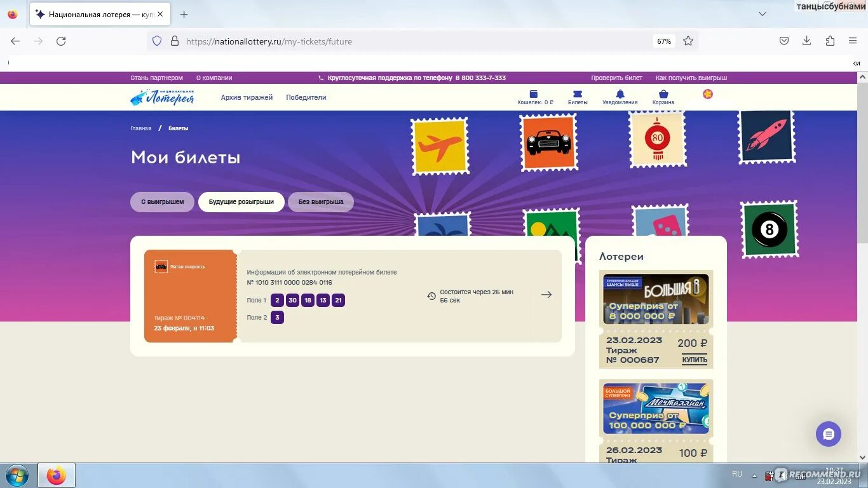The height and width of the screenshot is (488, 868).
Task: Click the Национальная Лотерея logo
Action: point(162,97)
